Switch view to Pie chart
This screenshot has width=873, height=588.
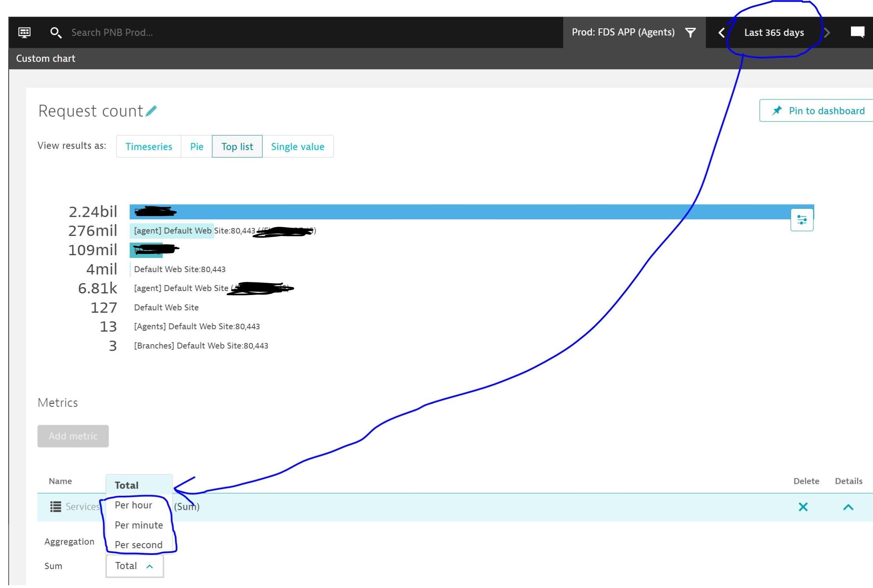pyautogui.click(x=197, y=147)
